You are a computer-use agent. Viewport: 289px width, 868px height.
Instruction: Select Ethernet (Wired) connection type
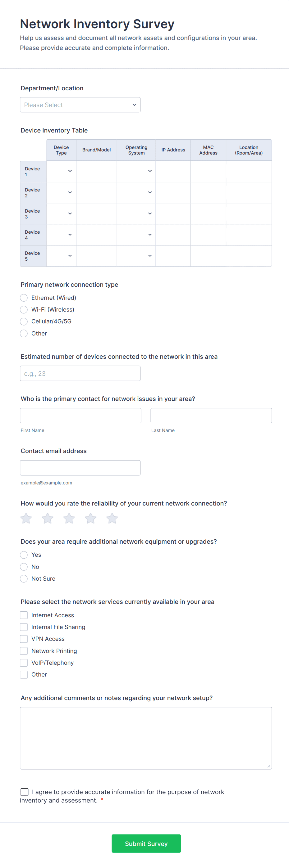pos(24,298)
